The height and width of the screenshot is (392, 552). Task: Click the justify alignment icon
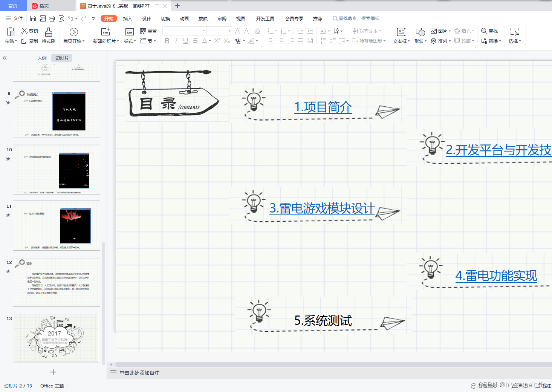pyautogui.click(x=300, y=41)
